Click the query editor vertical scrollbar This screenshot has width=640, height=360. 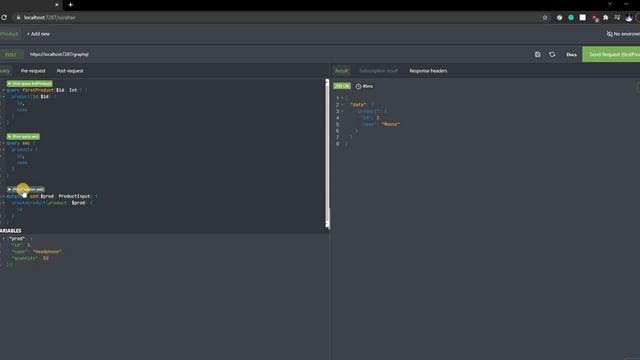click(327, 153)
